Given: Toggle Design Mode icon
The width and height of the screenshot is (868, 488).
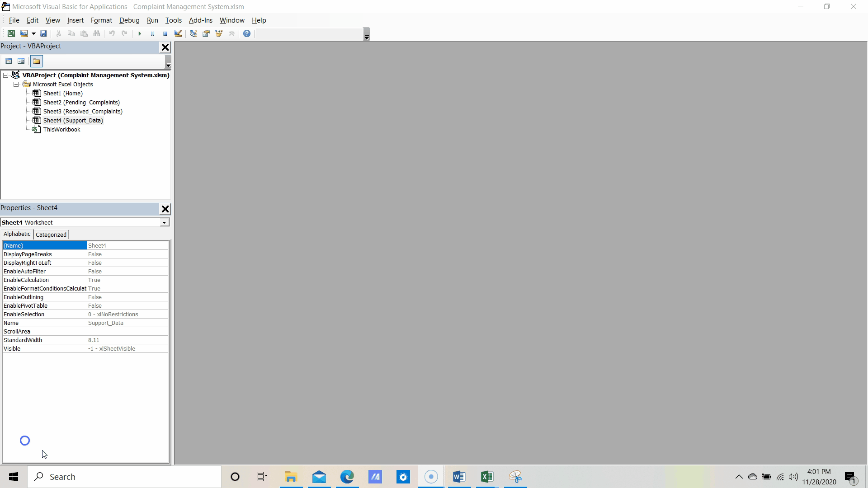Looking at the screenshot, I should click(178, 33).
